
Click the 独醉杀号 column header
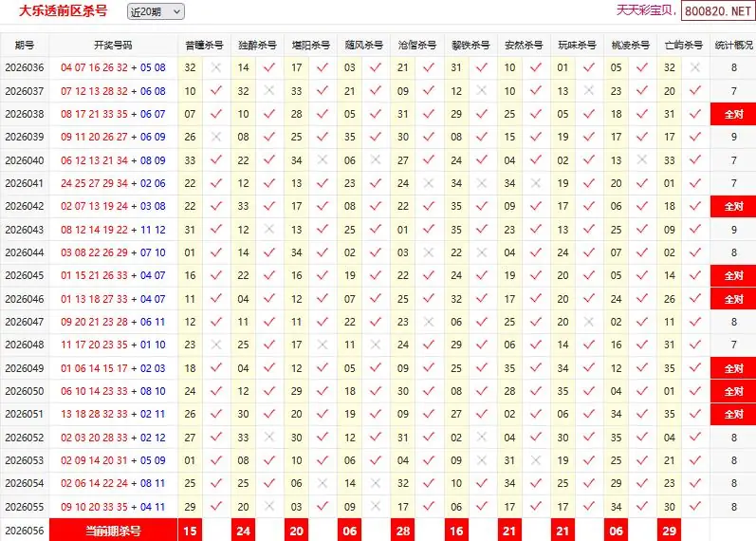click(257, 45)
